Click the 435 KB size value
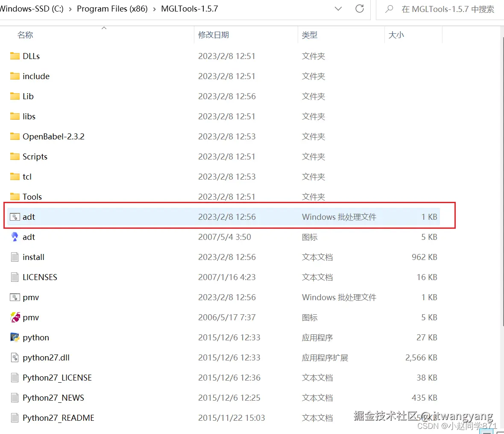Viewport: 504px width, 434px height. pos(424,398)
